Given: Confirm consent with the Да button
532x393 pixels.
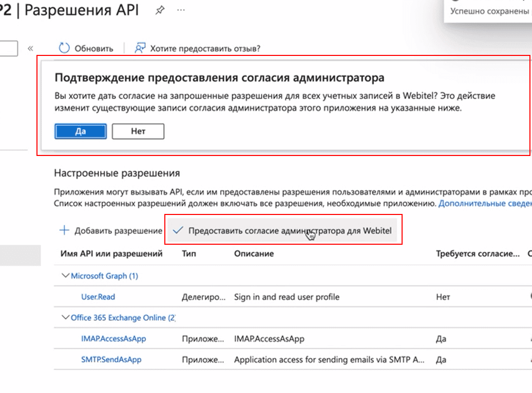Looking at the screenshot, I should point(81,131).
